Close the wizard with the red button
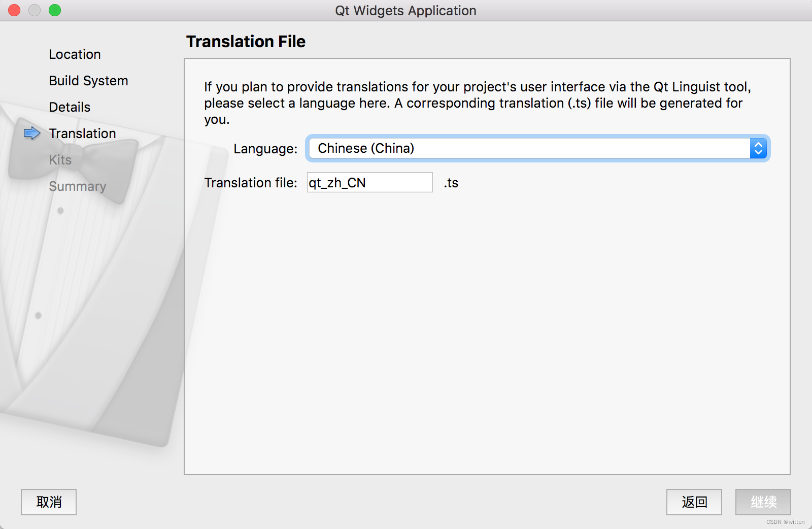 click(x=14, y=10)
